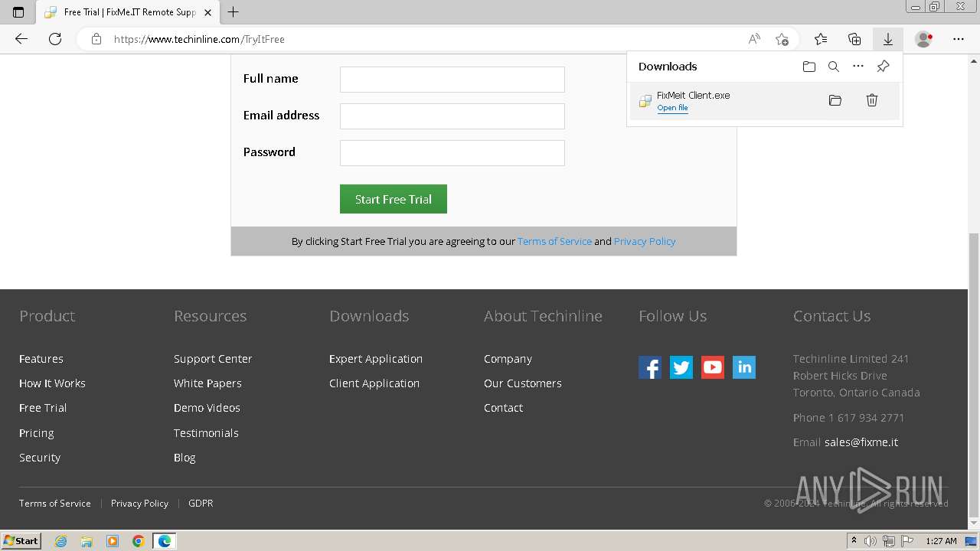Viewport: 980px width, 551px height.
Task: Add page to favorites star icon
Action: click(x=782, y=39)
